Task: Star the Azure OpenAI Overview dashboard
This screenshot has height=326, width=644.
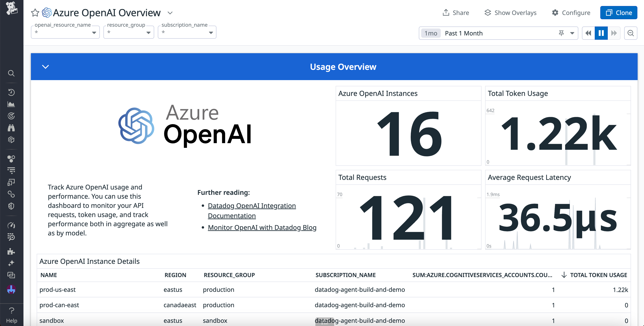Action: pos(35,13)
